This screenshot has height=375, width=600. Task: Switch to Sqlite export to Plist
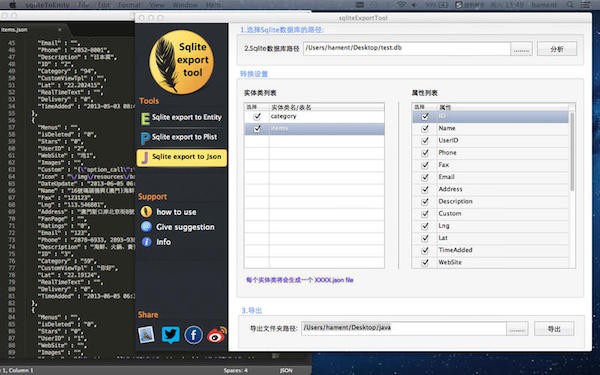coord(181,137)
